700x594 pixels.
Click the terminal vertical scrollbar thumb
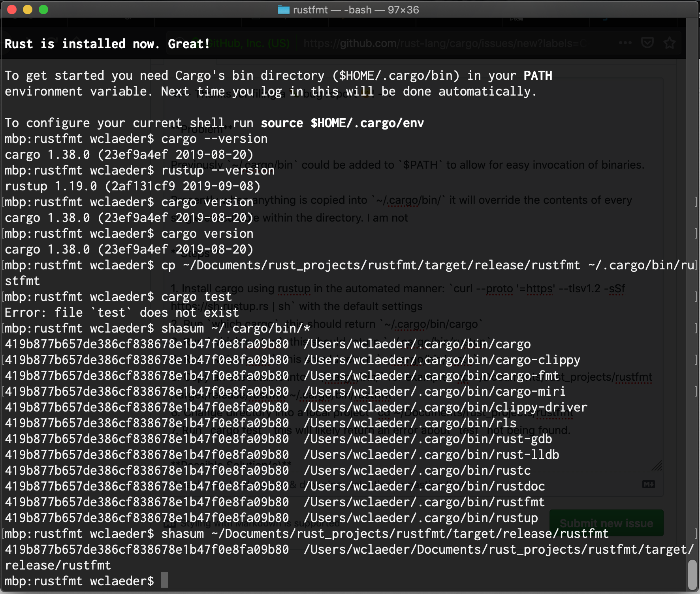[x=692, y=575]
